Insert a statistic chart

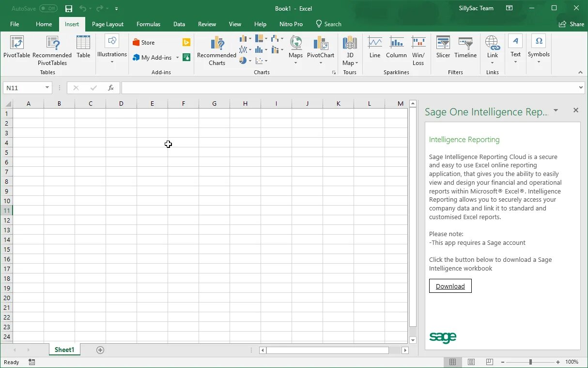coord(261,49)
